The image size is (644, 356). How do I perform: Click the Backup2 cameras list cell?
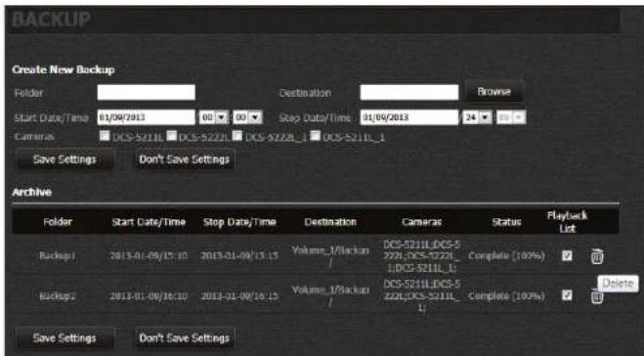coord(421,295)
